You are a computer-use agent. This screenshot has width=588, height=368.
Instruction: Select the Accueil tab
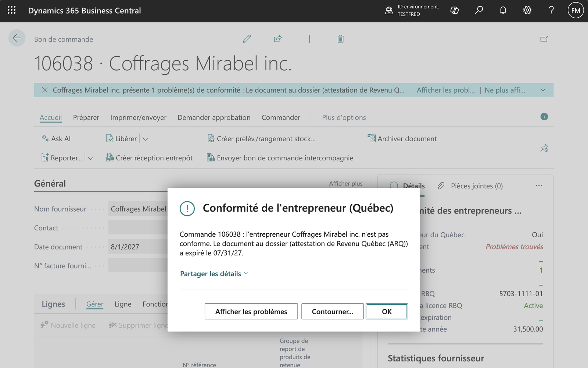51,117
